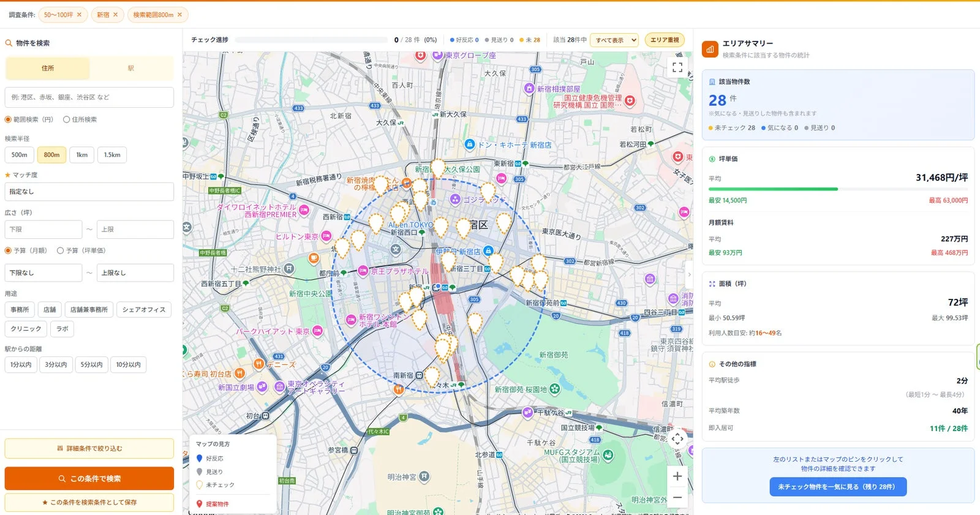This screenshot has height=515, width=980.
Task: Select the 住所検索 radio button
Action: click(x=67, y=119)
